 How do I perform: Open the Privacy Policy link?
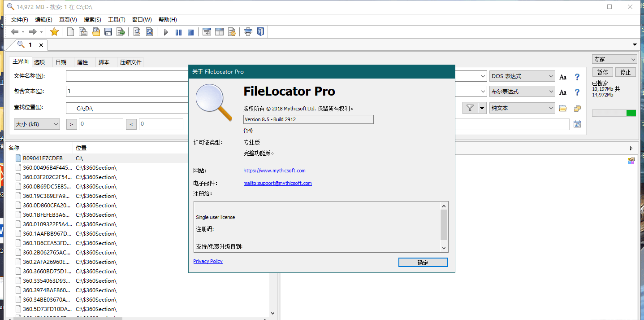click(208, 261)
